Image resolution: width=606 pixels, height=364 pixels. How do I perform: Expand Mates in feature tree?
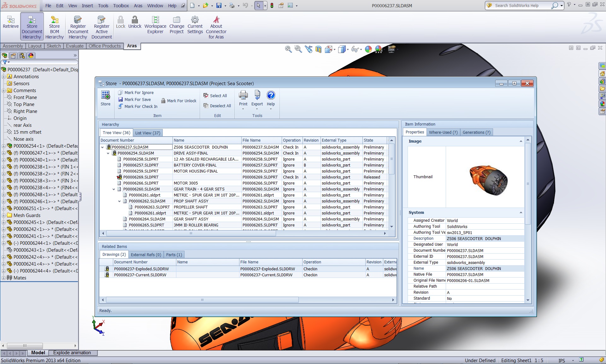pyautogui.click(x=3, y=278)
